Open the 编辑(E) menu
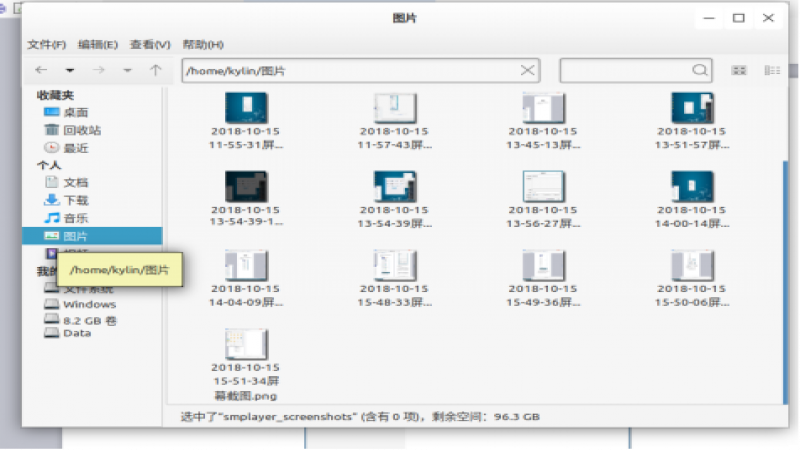This screenshot has height=450, width=800. (x=98, y=45)
